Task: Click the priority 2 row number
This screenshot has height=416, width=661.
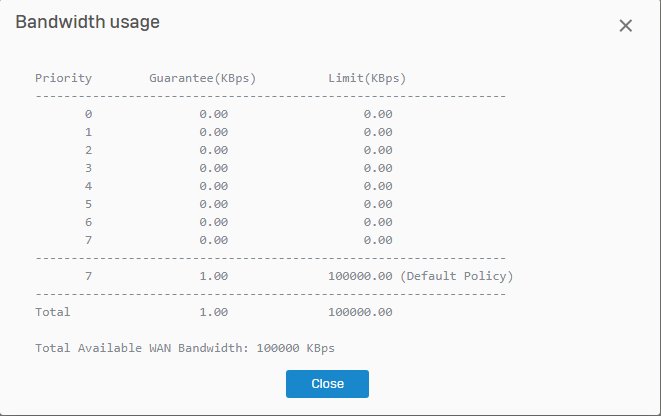Action: 89,150
